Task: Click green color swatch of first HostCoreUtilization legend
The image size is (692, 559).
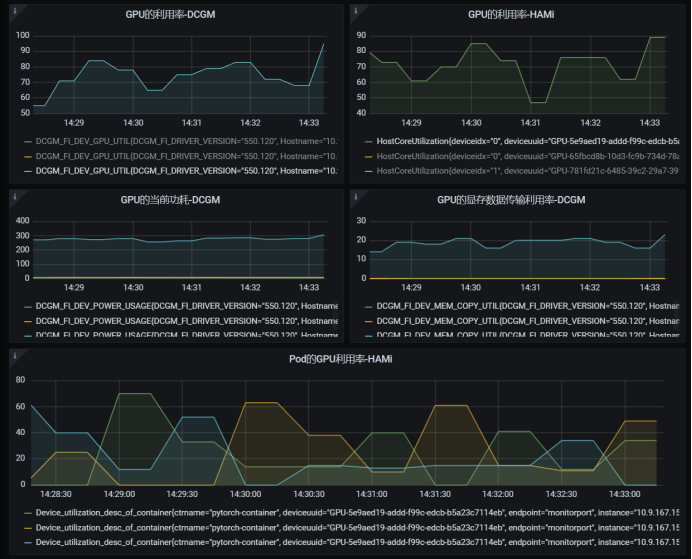Action: [x=366, y=142]
